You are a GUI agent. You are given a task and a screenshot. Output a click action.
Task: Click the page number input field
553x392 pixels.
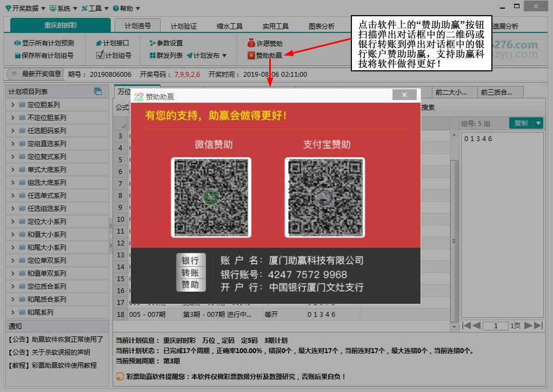(x=496, y=325)
